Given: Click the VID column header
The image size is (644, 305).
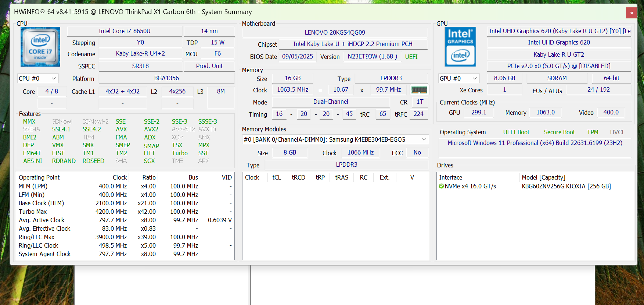Looking at the screenshot, I should point(227,177).
